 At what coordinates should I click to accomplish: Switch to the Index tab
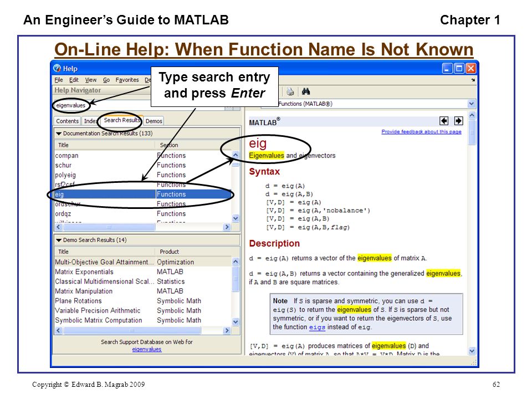pos(90,121)
